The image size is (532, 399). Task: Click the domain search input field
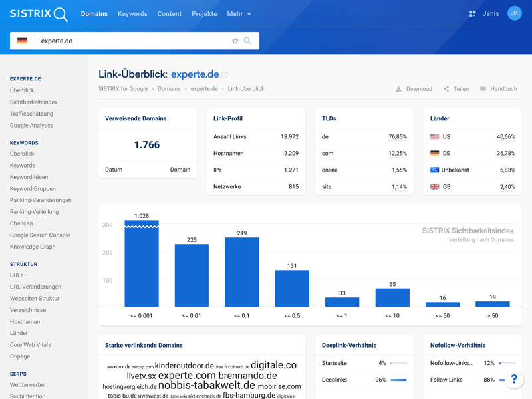[x=133, y=41]
